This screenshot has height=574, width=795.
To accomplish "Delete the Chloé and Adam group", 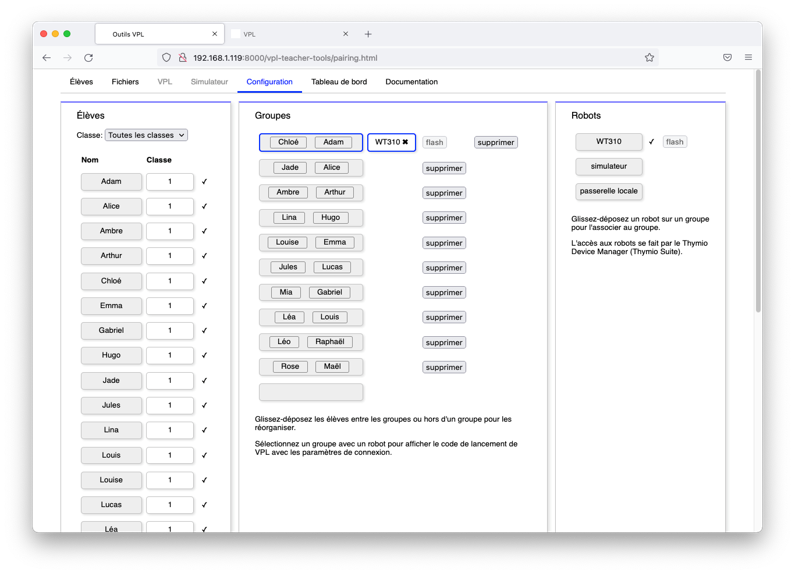I will (495, 142).
